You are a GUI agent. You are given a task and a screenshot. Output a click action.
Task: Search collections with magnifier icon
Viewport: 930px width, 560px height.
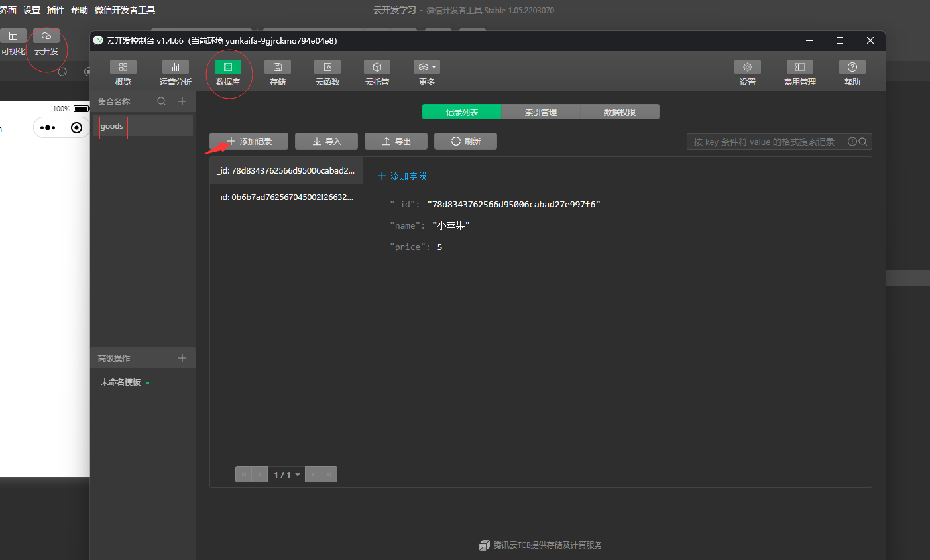[x=162, y=101]
